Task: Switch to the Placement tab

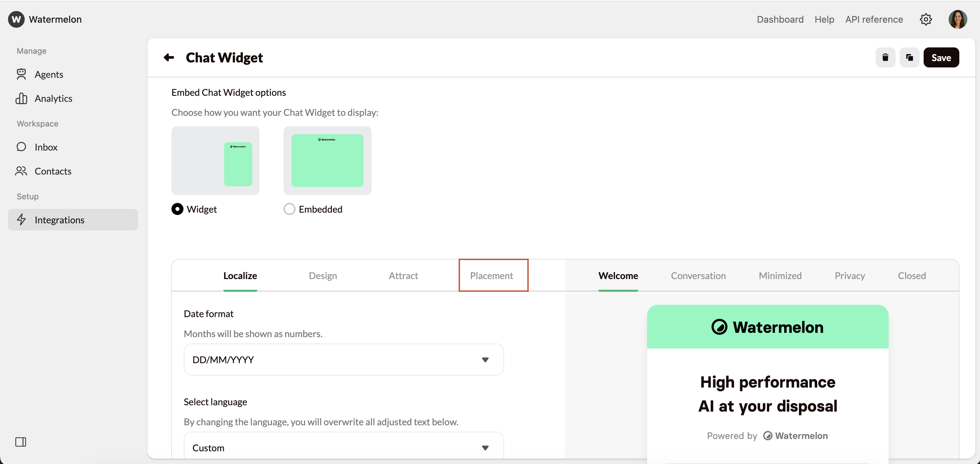Action: click(x=491, y=276)
